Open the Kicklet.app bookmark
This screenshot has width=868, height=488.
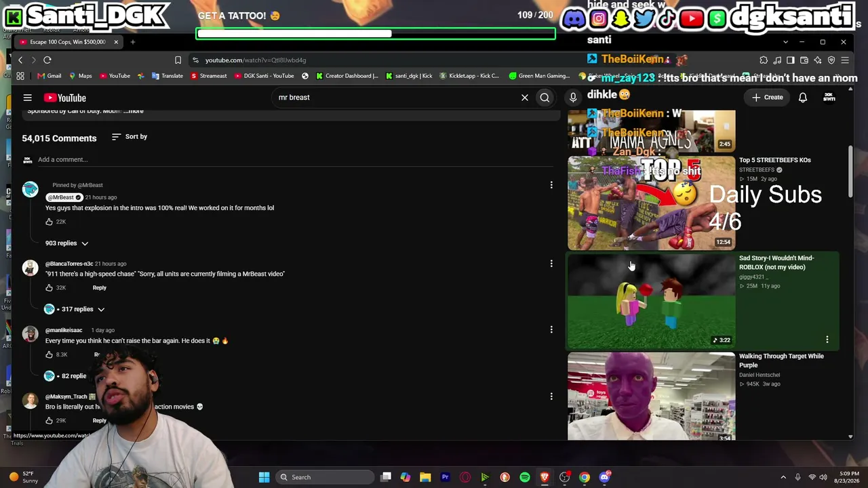(469, 76)
